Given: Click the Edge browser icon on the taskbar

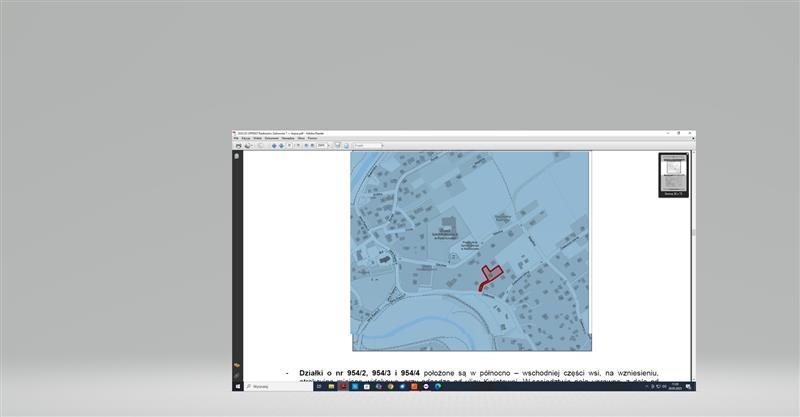Looking at the screenshot, I should [x=438, y=386].
